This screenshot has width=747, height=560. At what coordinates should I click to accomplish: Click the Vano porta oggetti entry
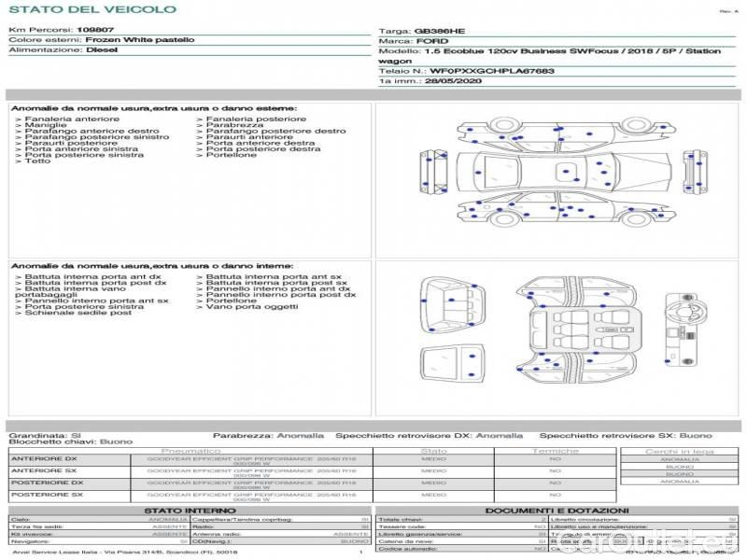[252, 307]
